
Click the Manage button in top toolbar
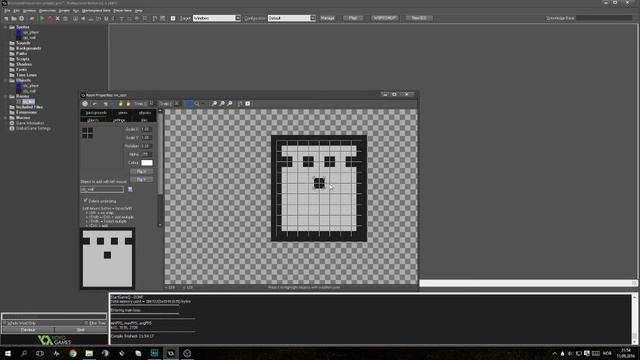pyautogui.click(x=327, y=18)
